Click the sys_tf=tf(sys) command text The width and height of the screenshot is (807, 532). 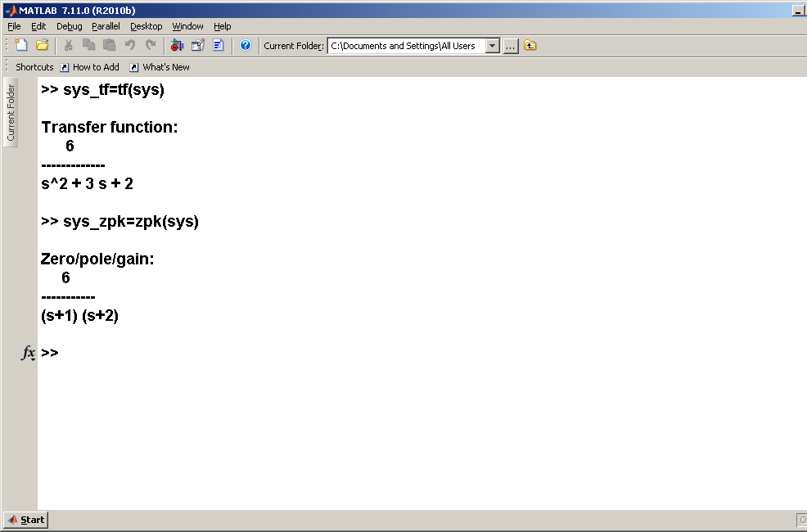(x=114, y=89)
